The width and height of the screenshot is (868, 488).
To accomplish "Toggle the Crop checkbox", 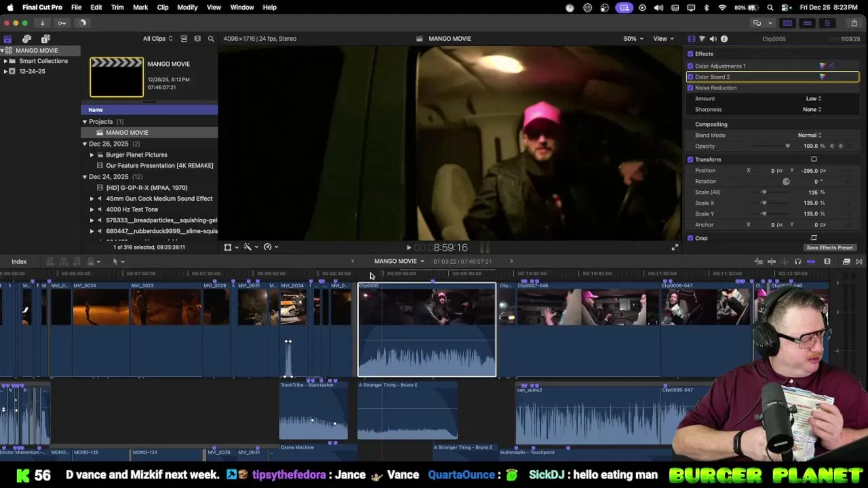I will tap(690, 238).
